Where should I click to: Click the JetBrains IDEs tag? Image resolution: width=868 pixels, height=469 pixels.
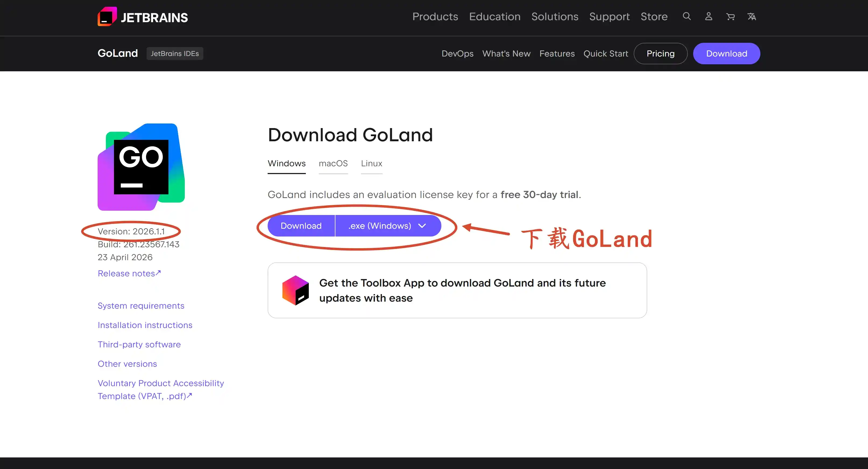175,54
